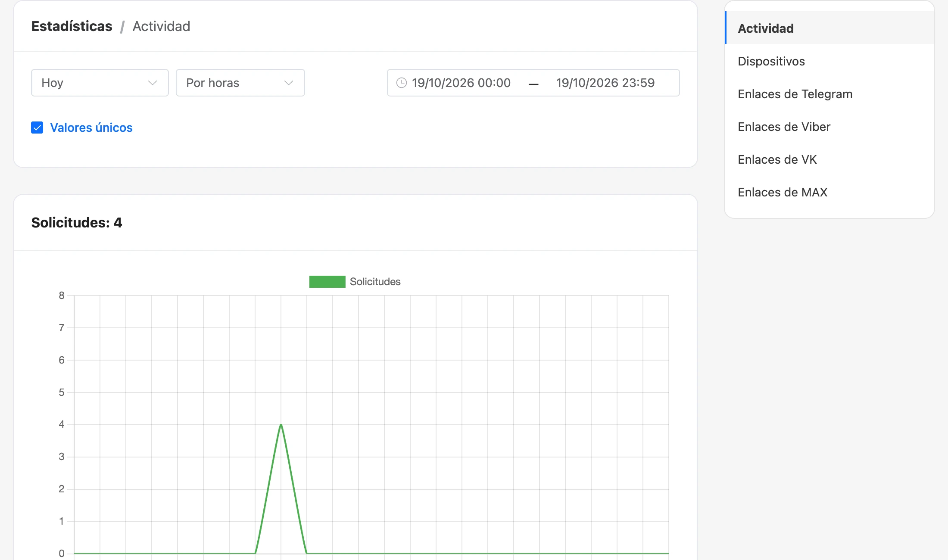Click the start date 19/10/2026 00:00 field

click(461, 83)
